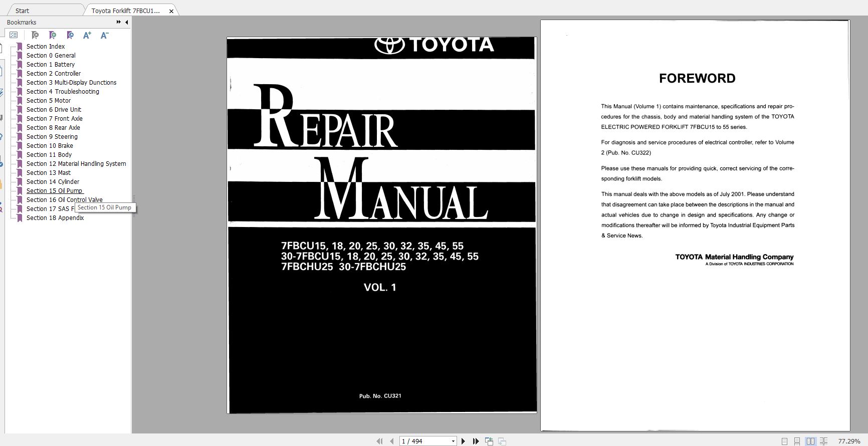This screenshot has height=446, width=868.
Task: Open the page number dropdown
Action: [453, 441]
